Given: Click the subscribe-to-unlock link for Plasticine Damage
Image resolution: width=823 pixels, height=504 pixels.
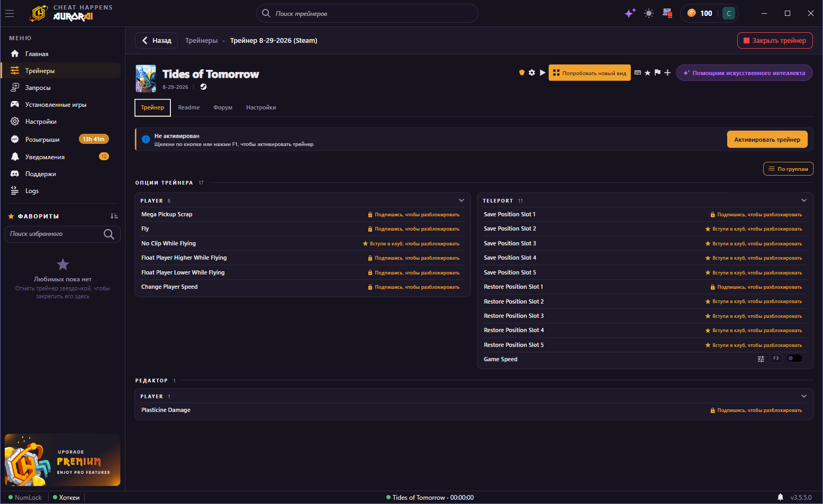Looking at the screenshot, I should click(x=756, y=410).
